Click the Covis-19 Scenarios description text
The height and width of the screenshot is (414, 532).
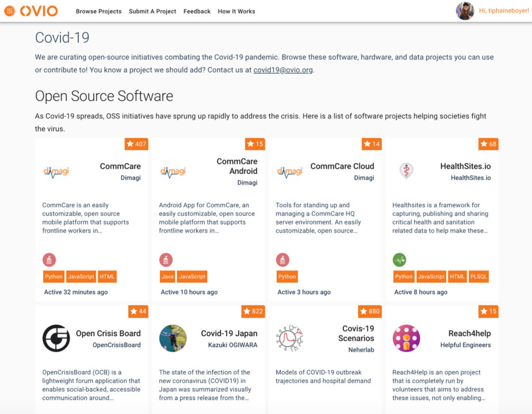coord(323,377)
